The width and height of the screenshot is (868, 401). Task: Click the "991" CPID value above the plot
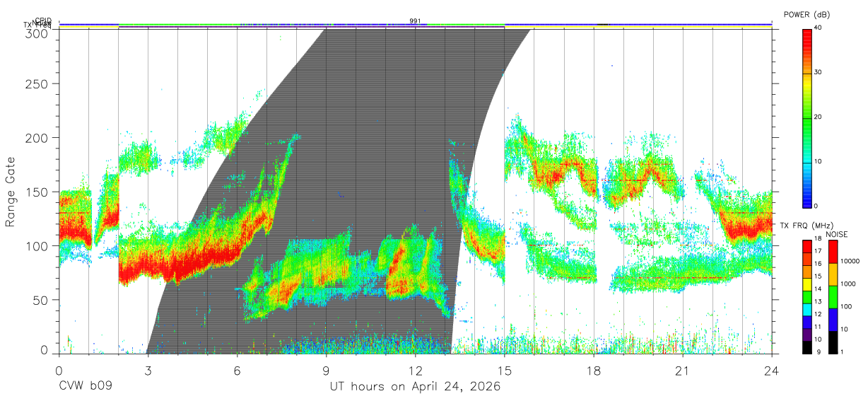point(416,21)
